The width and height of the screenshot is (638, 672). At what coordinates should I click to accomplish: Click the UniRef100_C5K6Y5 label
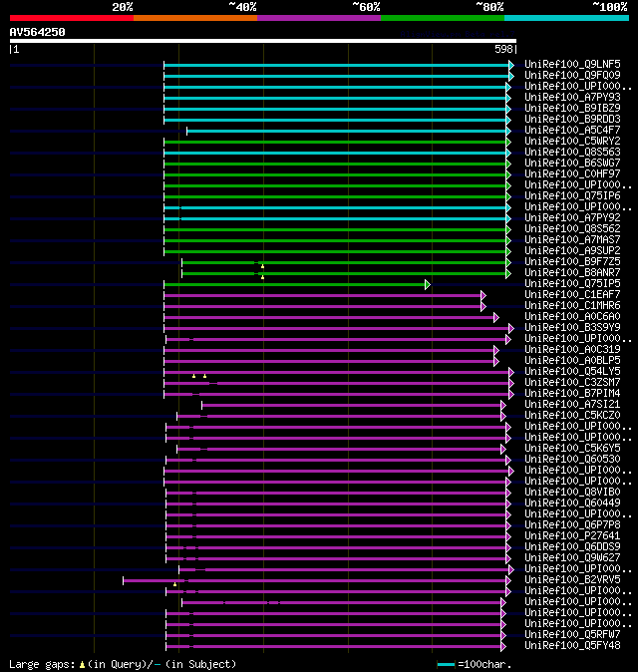(572, 449)
